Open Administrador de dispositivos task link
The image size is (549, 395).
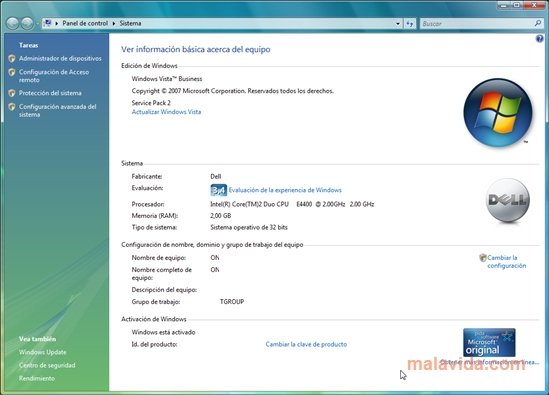60,58
